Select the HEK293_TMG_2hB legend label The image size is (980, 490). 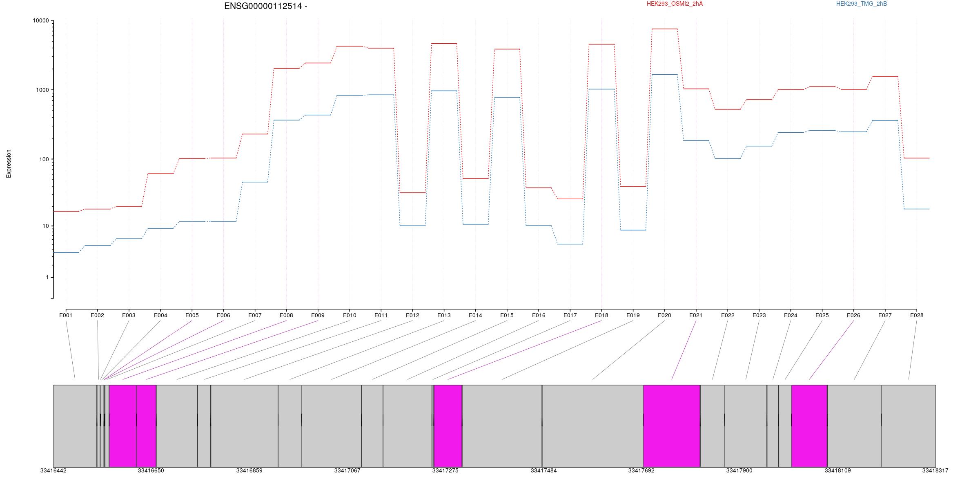(x=862, y=4)
